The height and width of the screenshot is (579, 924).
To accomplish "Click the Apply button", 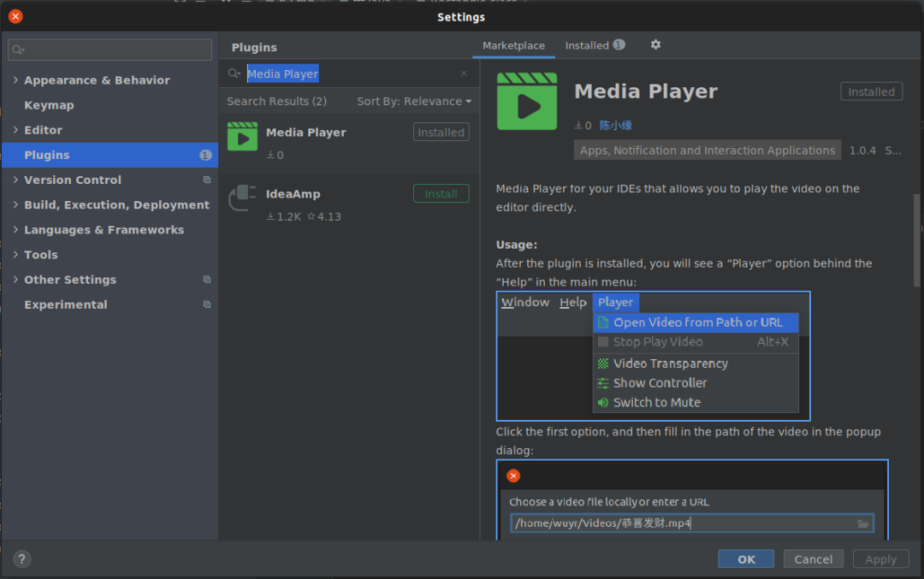I will tap(880, 559).
